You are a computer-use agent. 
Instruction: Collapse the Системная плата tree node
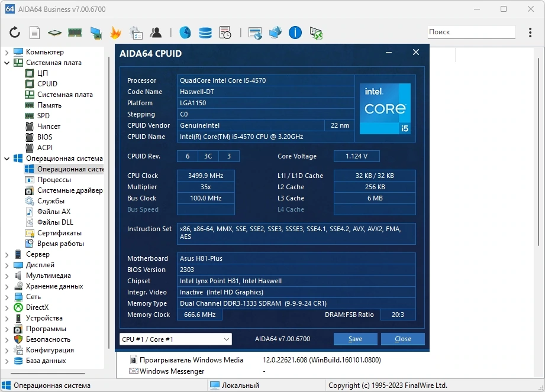[7, 63]
